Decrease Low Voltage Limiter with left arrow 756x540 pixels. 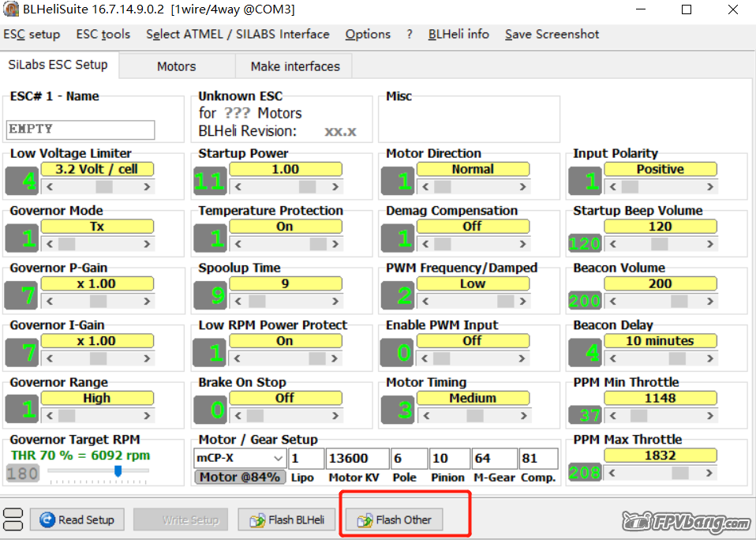[49, 186]
